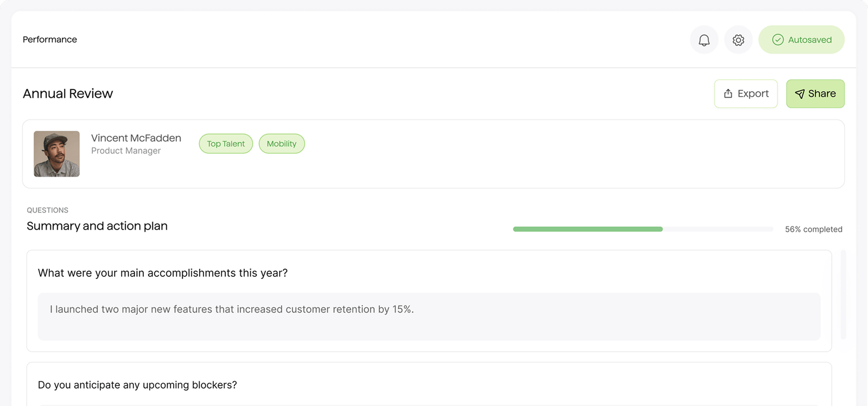Viewport: 868px width, 406px height.
Task: Collapse the Summary and action plan section
Action: [97, 225]
